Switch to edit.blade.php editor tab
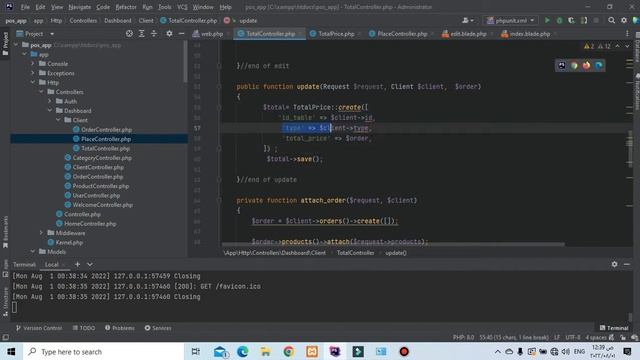The width and height of the screenshot is (640, 360). tap(464, 34)
